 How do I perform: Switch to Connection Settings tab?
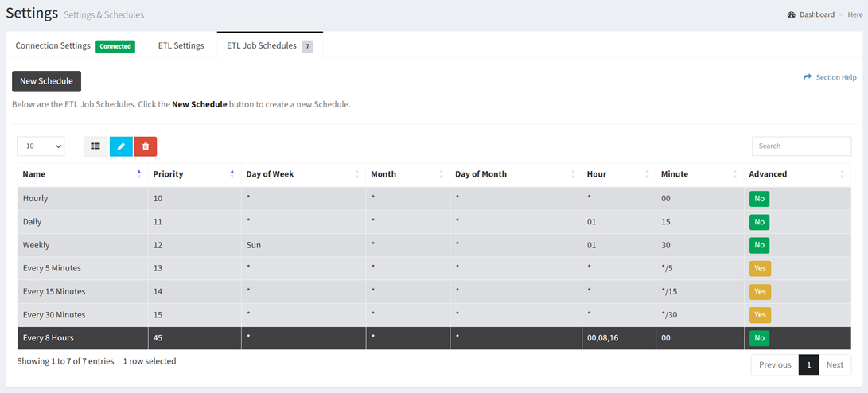tap(53, 46)
